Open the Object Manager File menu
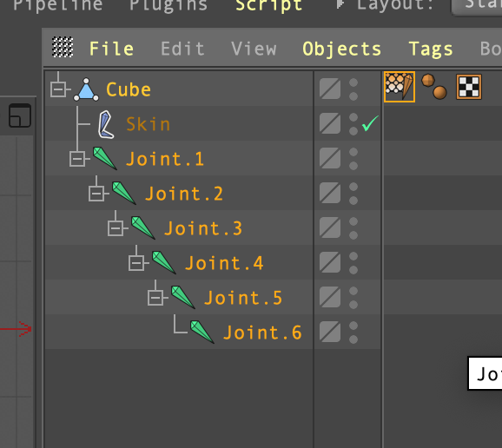The image size is (502, 448). point(111,49)
